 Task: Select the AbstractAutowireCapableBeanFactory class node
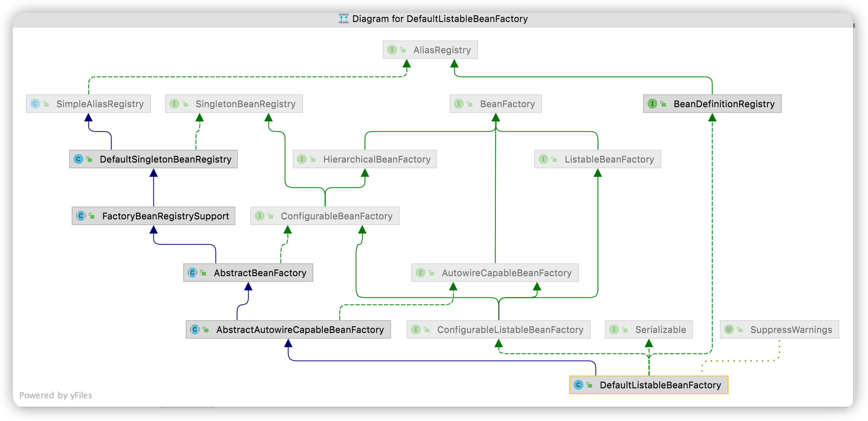[300, 330]
